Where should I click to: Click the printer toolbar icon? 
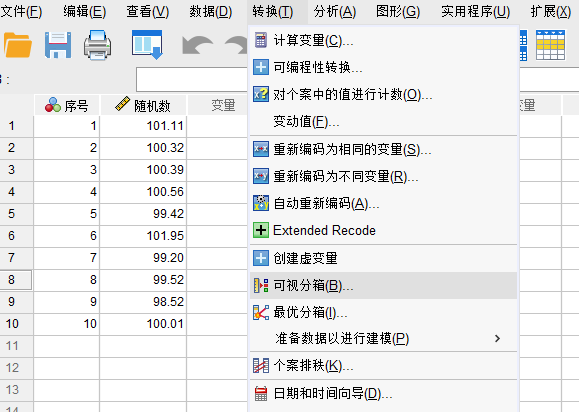97,45
